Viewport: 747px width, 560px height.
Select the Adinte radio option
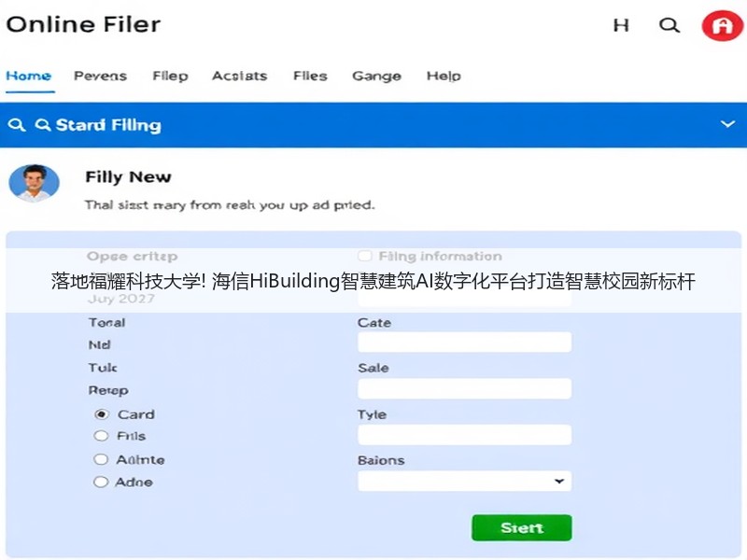(x=101, y=459)
